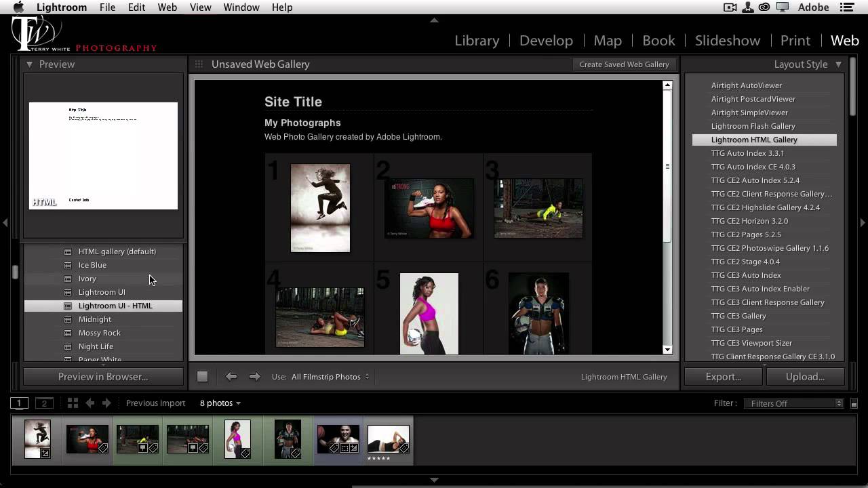The height and width of the screenshot is (488, 868).
Task: Edit the My Photographs collection title
Action: pyautogui.click(x=302, y=123)
